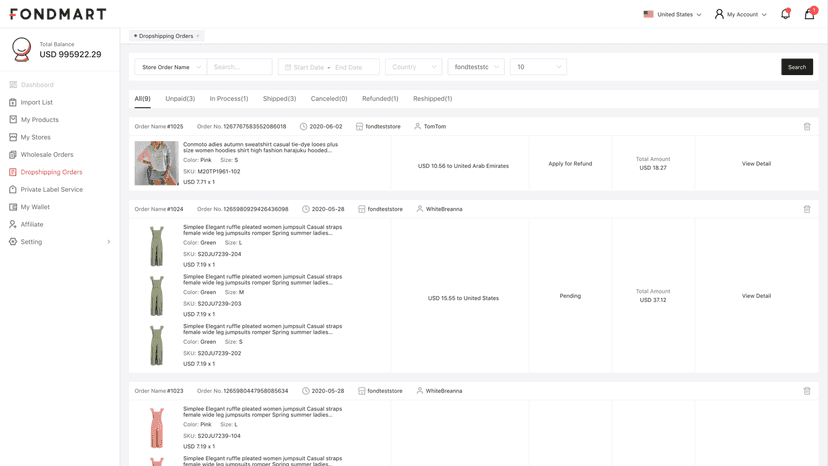The height and width of the screenshot is (466, 828).
Task: Switch to the Reshipped(1) tab
Action: pyautogui.click(x=432, y=99)
